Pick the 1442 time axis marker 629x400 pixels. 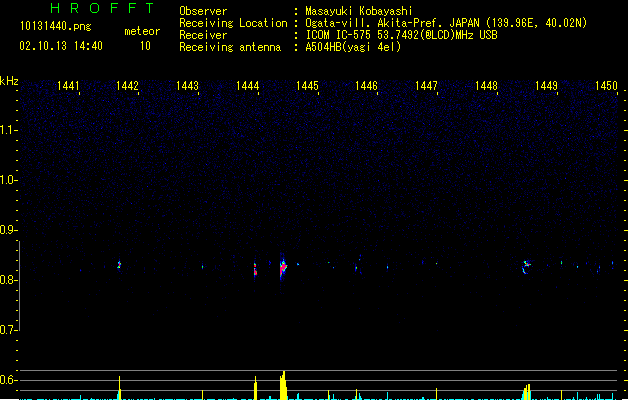(127, 86)
